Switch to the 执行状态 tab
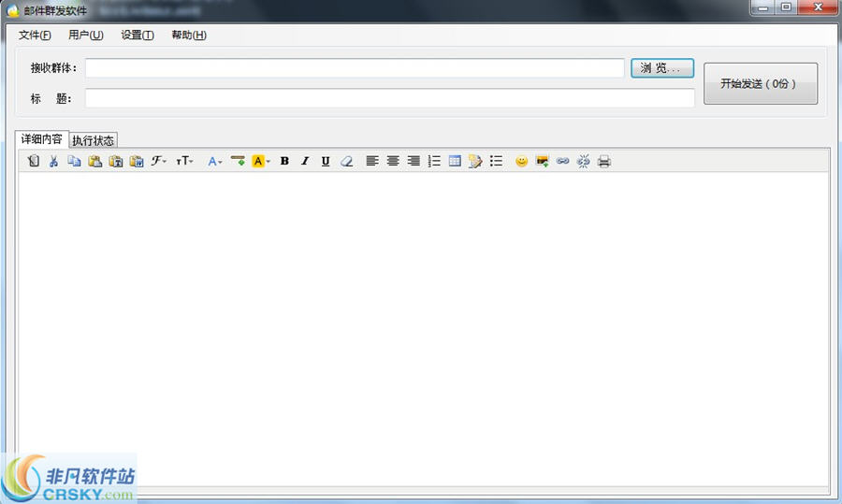842x504 pixels. (94, 140)
